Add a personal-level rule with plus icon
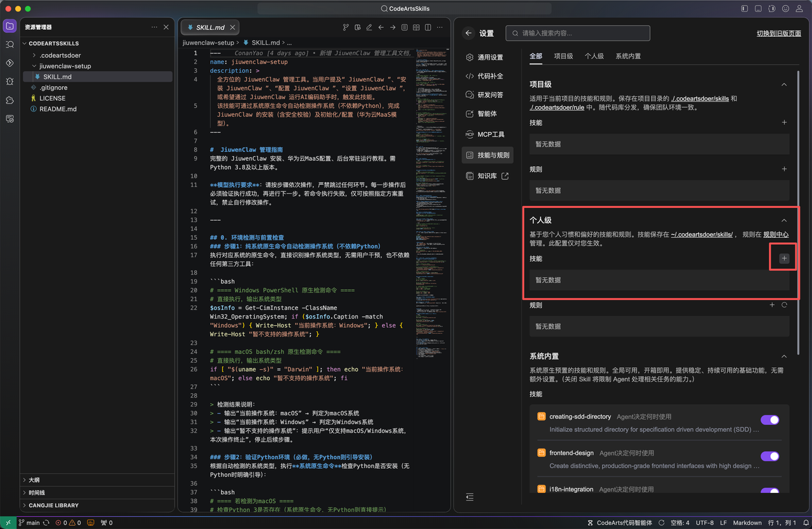The height and width of the screenshot is (529, 812). [x=772, y=305]
